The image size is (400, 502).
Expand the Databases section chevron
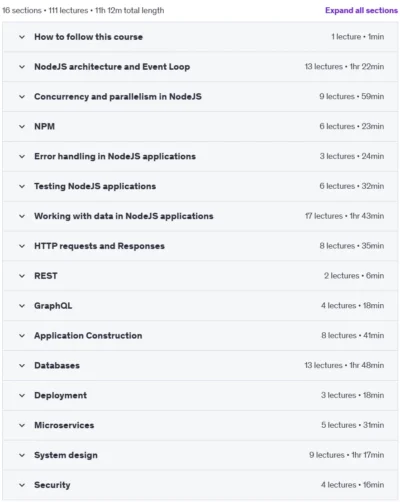[x=22, y=366]
